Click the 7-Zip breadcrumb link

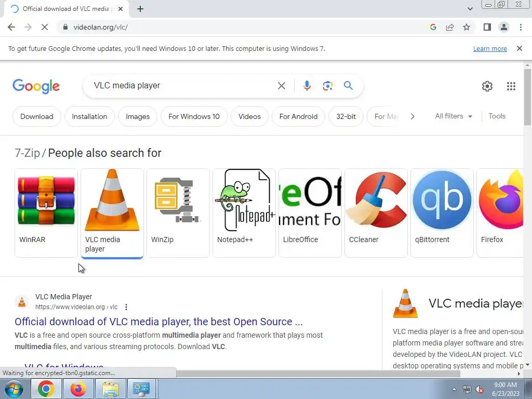[27, 153]
